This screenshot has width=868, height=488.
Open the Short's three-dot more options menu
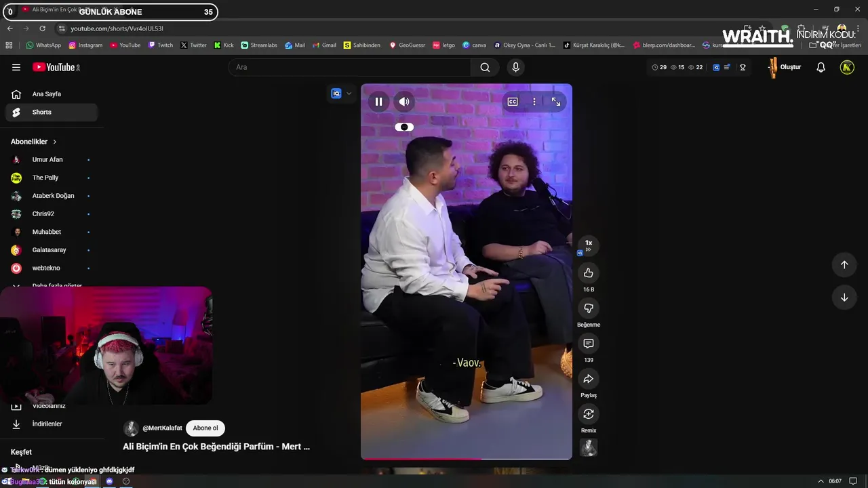point(534,102)
